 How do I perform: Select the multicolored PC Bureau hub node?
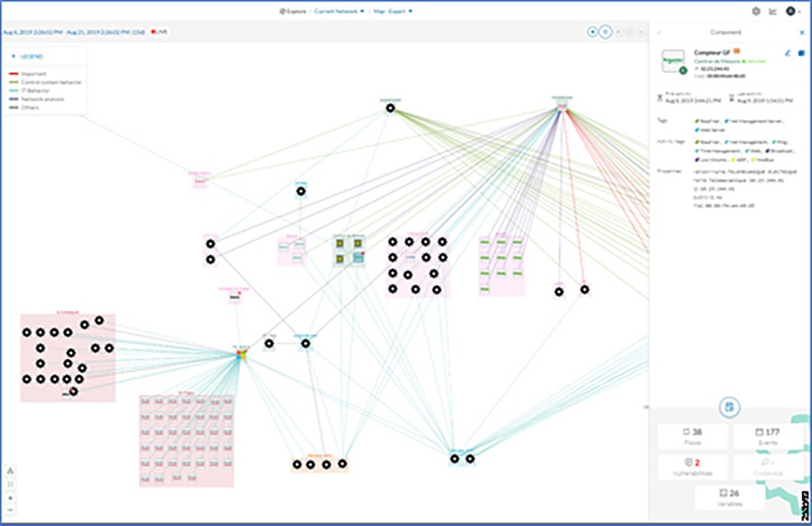[x=241, y=355]
